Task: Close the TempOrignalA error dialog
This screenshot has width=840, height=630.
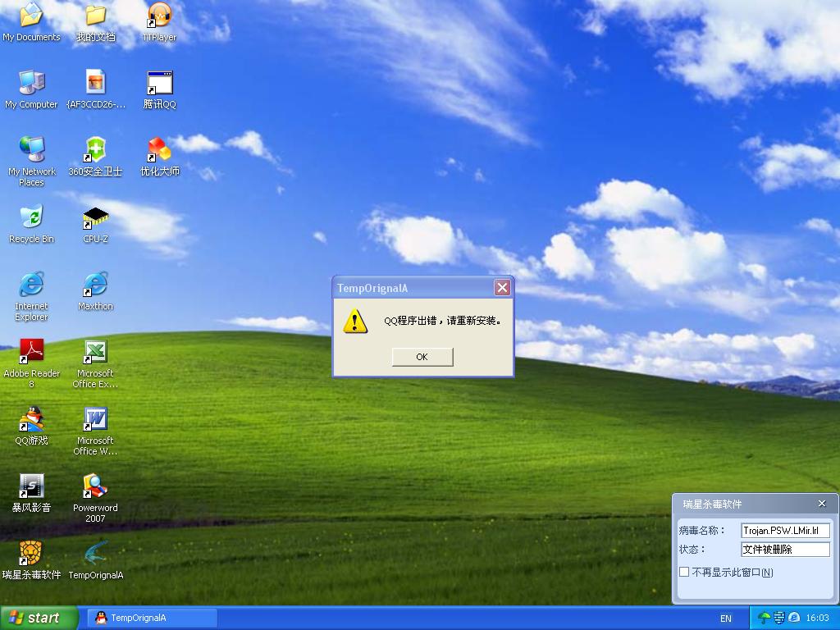Action: pyautogui.click(x=502, y=288)
